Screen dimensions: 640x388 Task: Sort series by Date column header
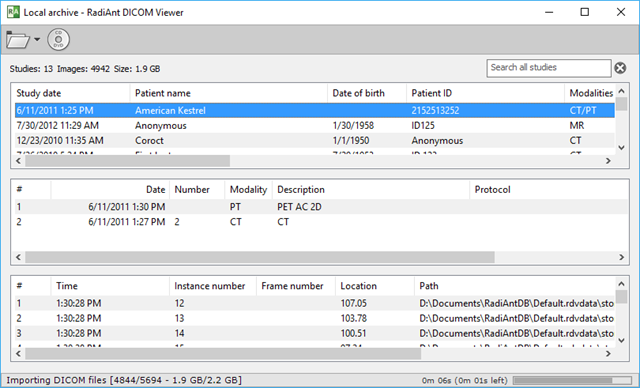click(110, 190)
